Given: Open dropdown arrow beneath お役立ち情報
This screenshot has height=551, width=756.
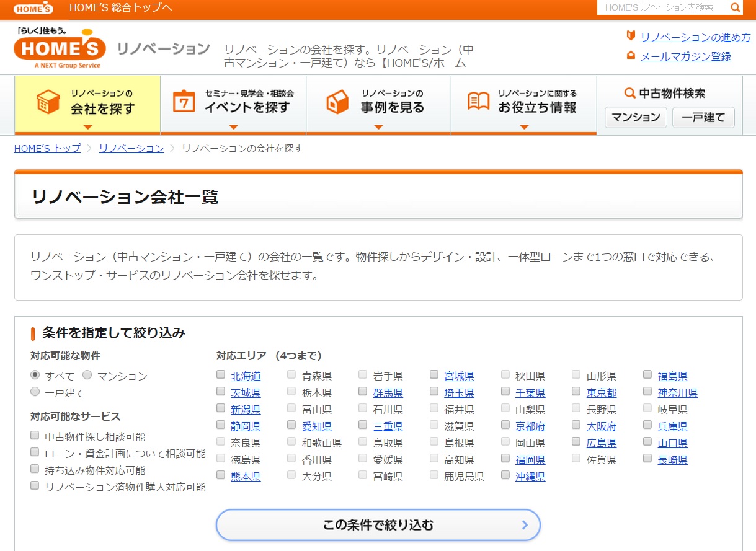Looking at the screenshot, I should [524, 127].
